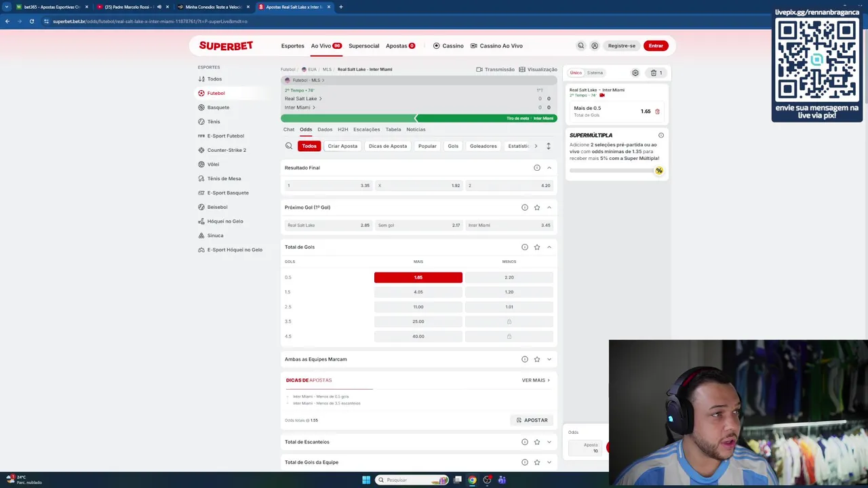Viewport: 868px width, 488px height.
Task: Favorite Total de Escanteios market star
Action: (537, 442)
